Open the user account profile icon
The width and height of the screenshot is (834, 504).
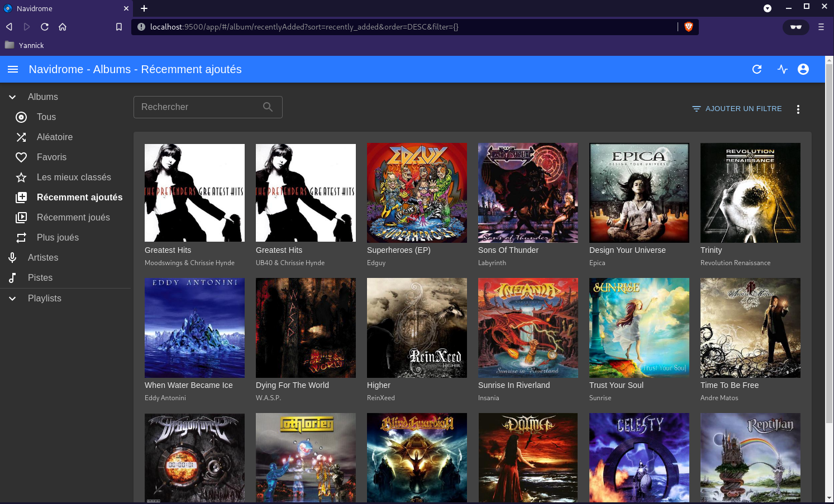pos(803,69)
